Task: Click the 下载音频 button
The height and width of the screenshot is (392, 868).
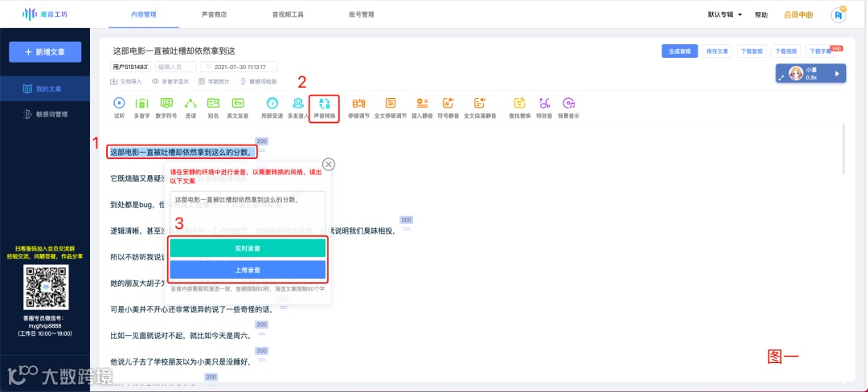Action: [x=752, y=51]
